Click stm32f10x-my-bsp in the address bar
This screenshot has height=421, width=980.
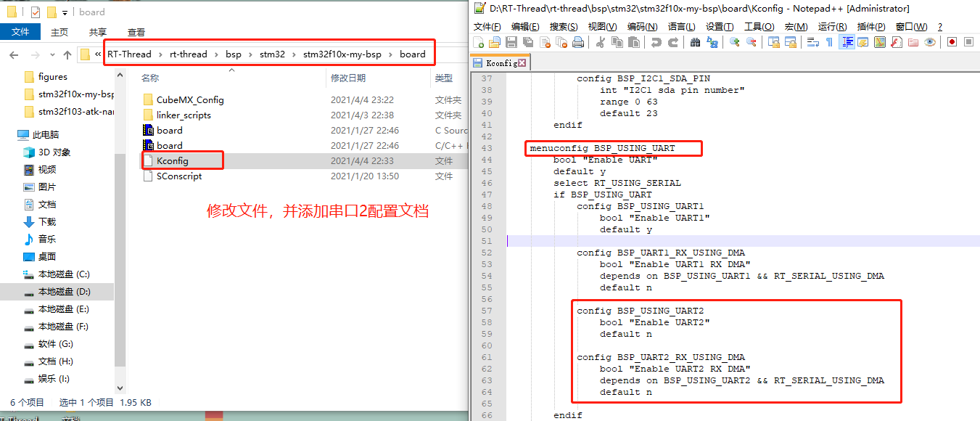342,54
